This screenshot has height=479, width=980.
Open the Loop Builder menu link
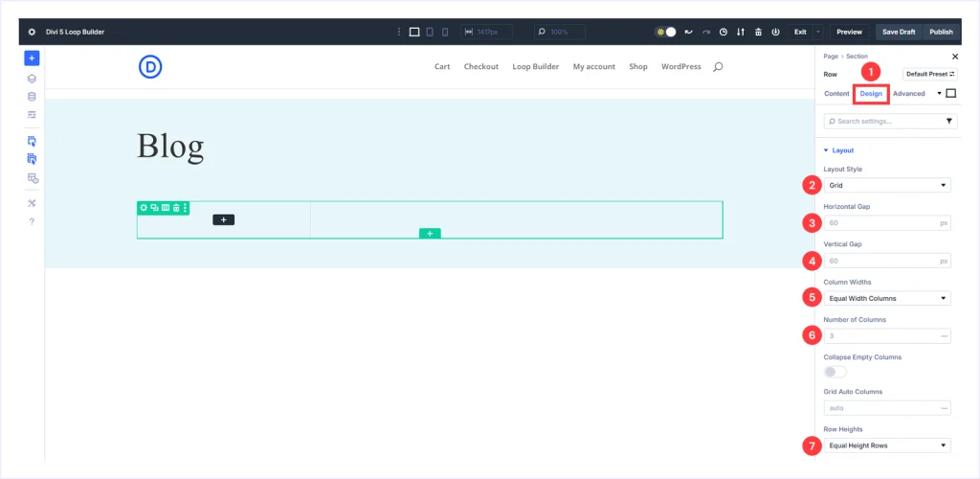536,66
